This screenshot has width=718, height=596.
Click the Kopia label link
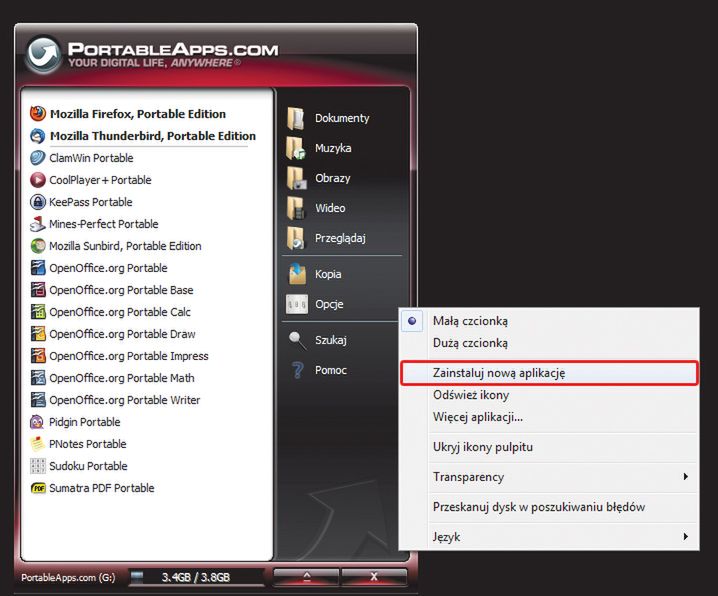pyautogui.click(x=328, y=274)
